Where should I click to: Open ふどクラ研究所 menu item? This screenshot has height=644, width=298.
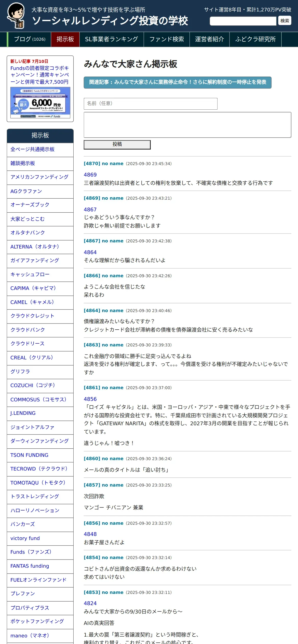tap(255, 39)
